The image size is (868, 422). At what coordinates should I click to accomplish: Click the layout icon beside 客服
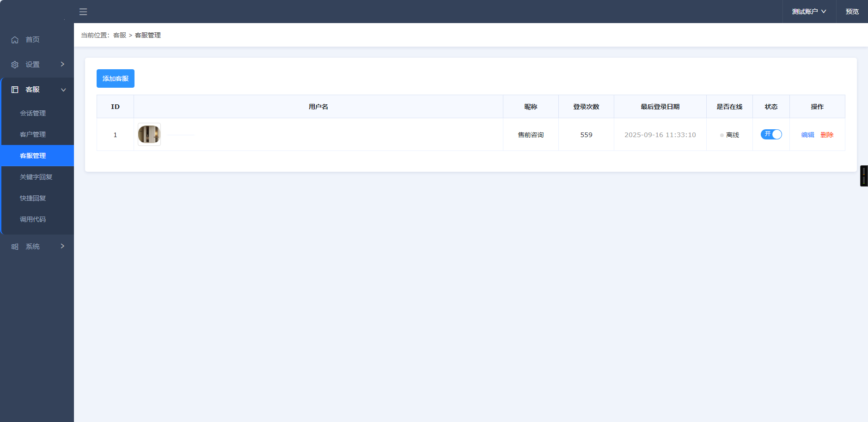tap(15, 90)
